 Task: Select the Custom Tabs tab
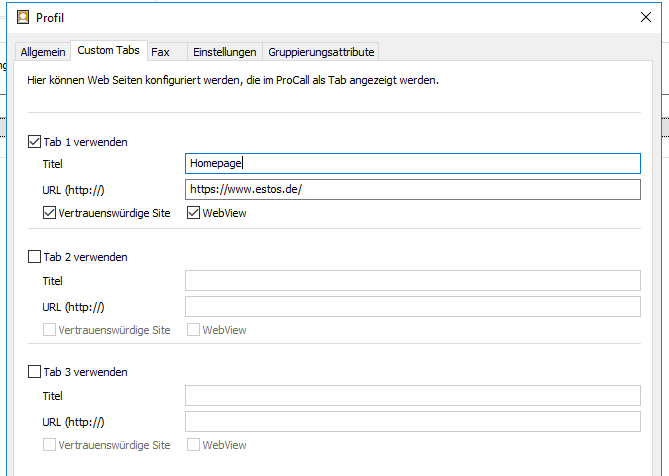(x=108, y=51)
